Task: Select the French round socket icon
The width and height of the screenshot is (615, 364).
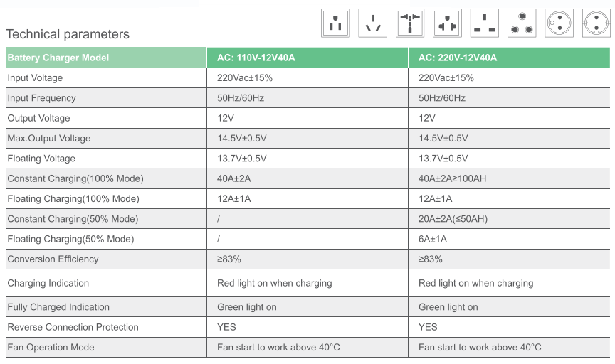Action: pos(559,23)
